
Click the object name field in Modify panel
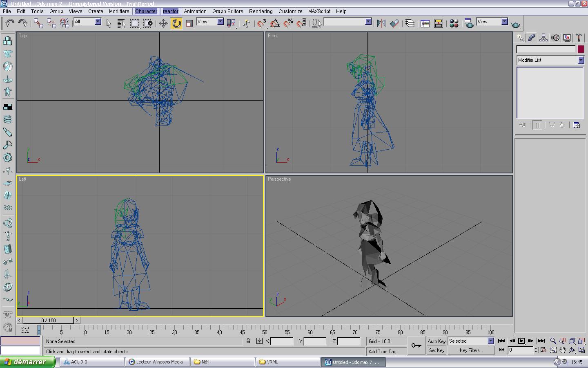pyautogui.click(x=546, y=49)
